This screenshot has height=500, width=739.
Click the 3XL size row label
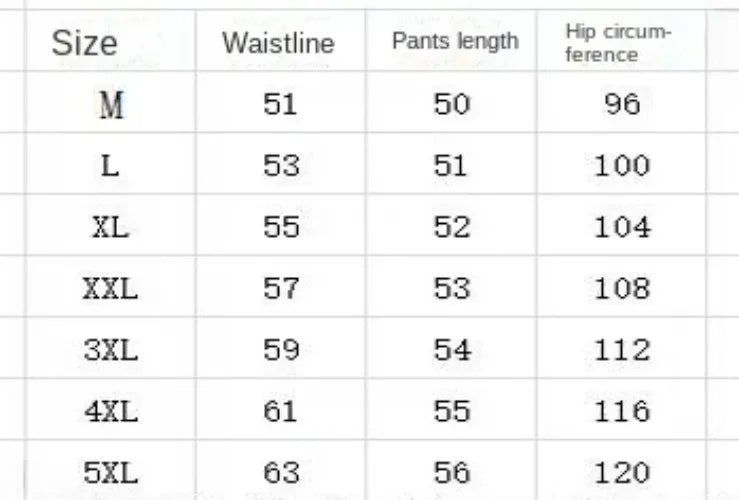[110, 351]
